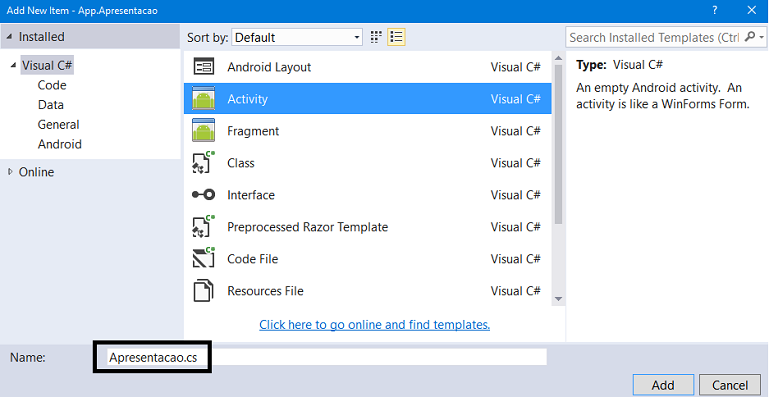Expand the Online templates node

(10, 172)
